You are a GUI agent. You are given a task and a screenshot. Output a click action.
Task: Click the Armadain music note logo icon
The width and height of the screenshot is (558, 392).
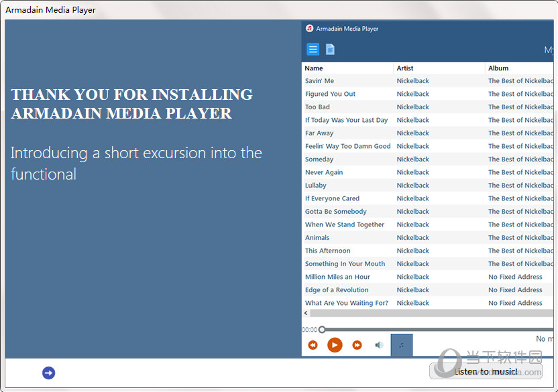click(309, 29)
